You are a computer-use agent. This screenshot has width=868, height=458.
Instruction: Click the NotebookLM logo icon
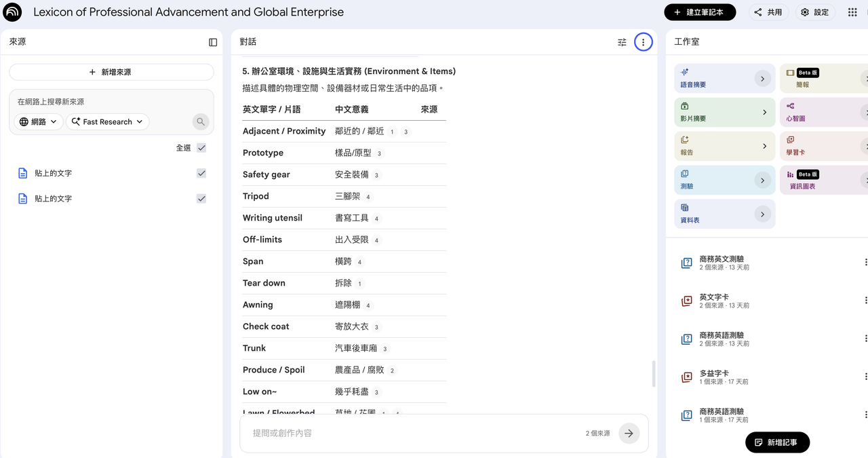pyautogui.click(x=12, y=12)
